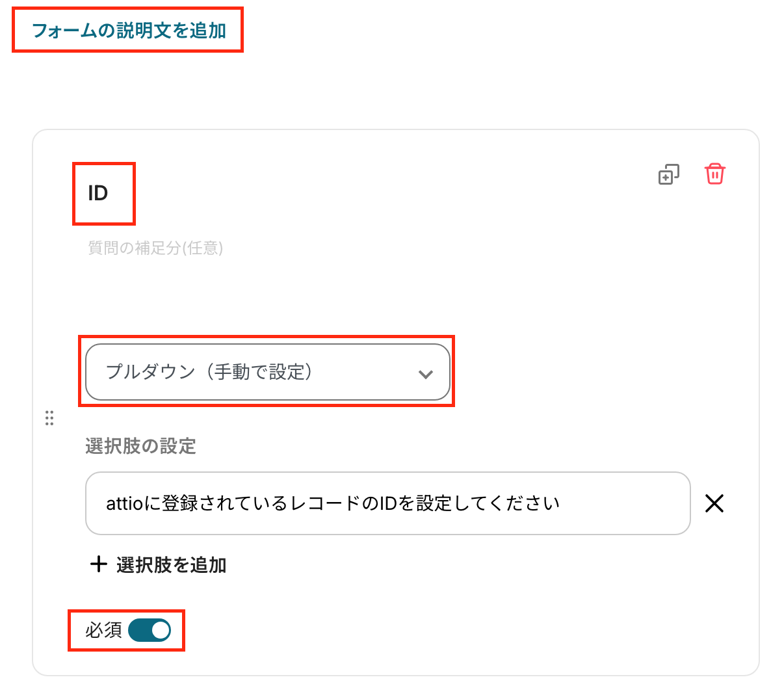Viewport: 784px width, 688px height.
Task: Focus the attio option text field
Action: pos(387,503)
